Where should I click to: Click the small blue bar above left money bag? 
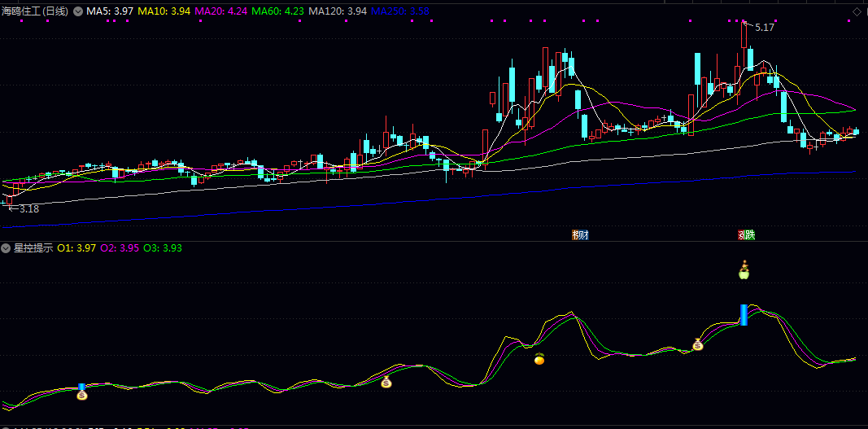point(81,387)
